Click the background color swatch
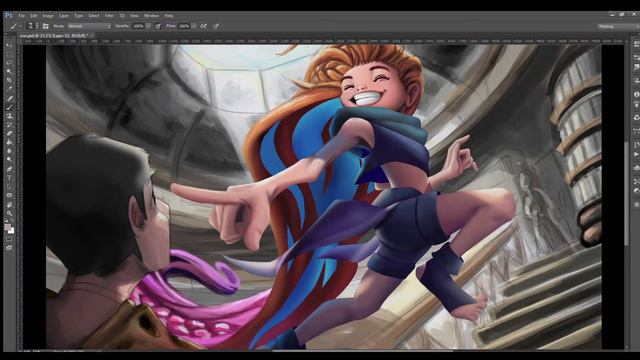640x360 pixels. 11,231
